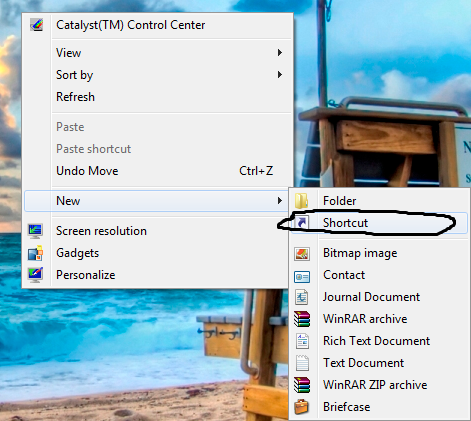The image size is (471, 421).
Task: Click the Gadgets icon
Action: coord(35,253)
